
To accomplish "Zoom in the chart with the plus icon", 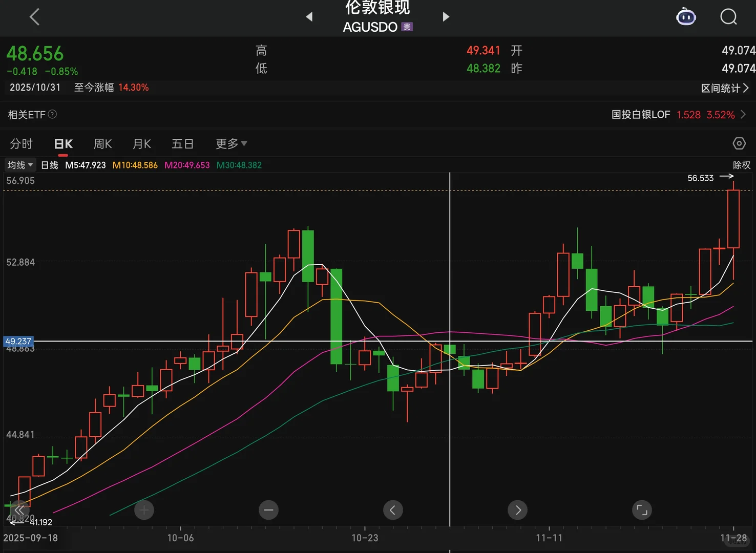I will click(x=144, y=510).
